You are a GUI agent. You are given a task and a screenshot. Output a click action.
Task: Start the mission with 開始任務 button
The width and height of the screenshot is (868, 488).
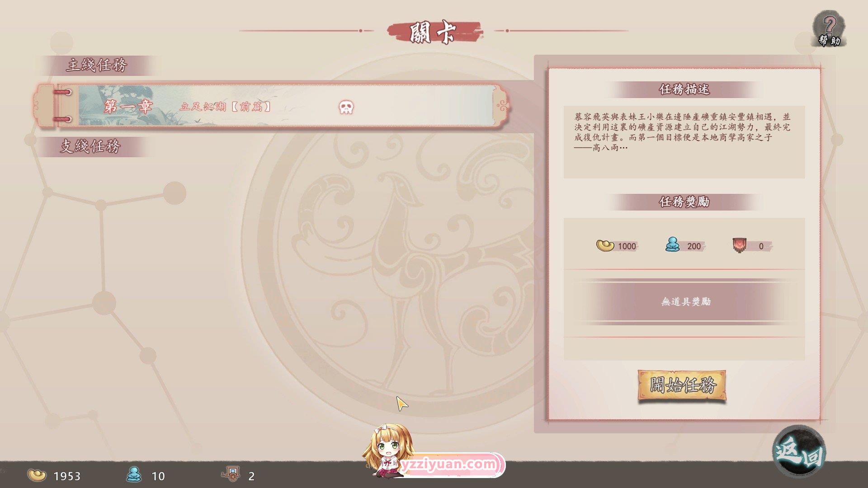pos(682,385)
